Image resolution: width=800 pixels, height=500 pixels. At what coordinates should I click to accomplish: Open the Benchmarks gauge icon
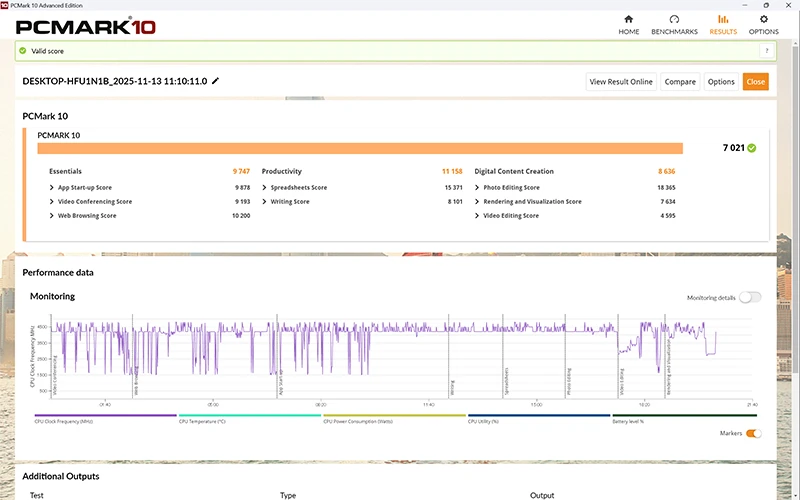tap(674, 19)
